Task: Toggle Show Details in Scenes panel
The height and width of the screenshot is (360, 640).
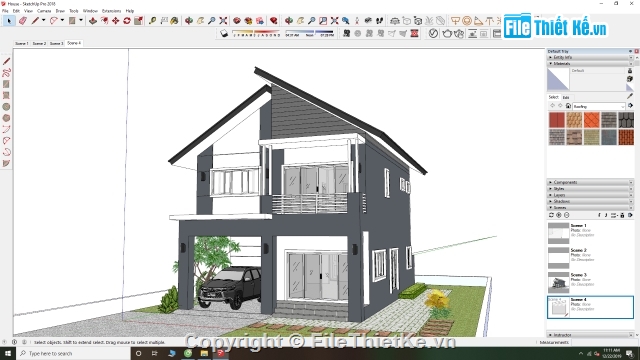Action: (x=622, y=215)
